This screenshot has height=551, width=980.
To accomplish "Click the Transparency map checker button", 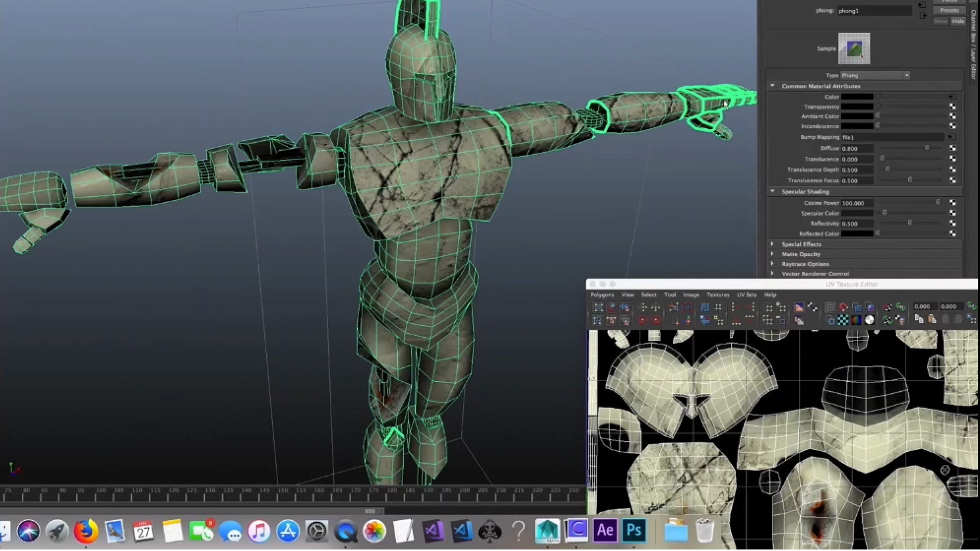I will point(952,107).
